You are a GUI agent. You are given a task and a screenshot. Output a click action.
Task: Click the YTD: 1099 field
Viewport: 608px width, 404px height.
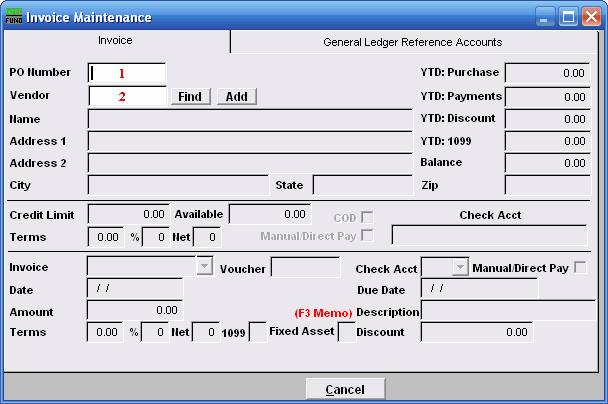(x=548, y=141)
